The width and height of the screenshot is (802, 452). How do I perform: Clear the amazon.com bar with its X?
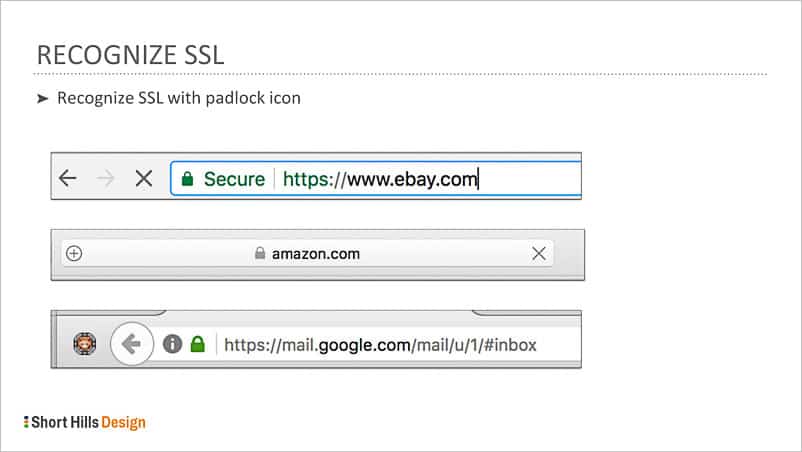[x=539, y=254]
